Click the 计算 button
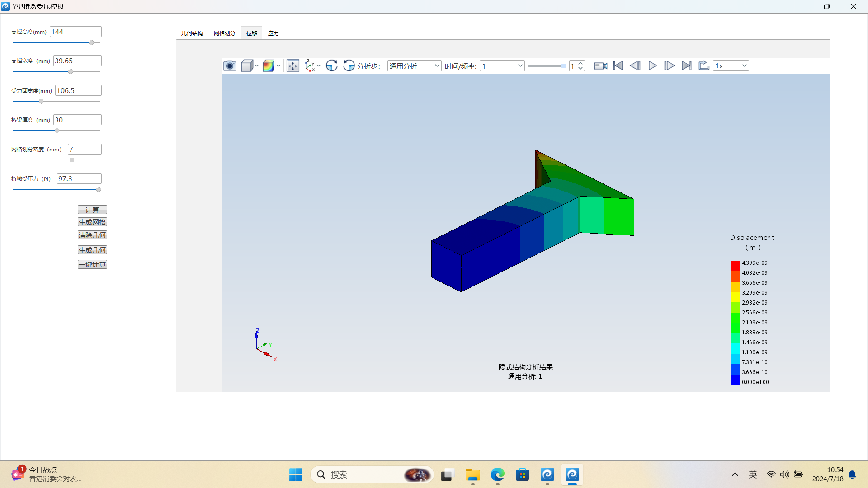The width and height of the screenshot is (868, 488). 92,210
